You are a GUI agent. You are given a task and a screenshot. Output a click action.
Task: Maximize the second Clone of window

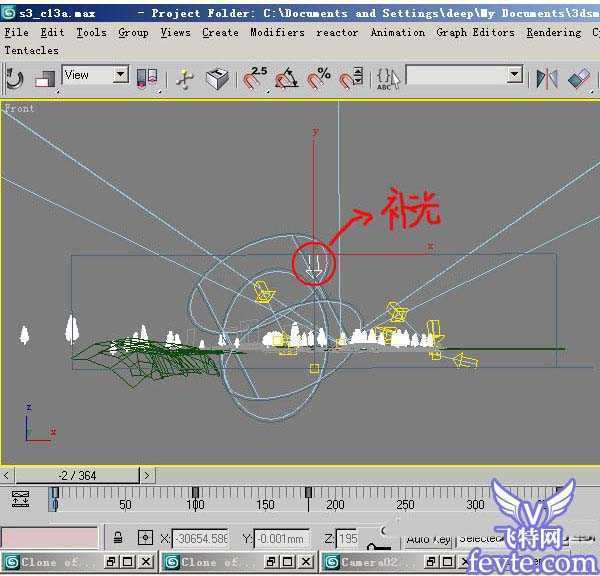[288, 562]
